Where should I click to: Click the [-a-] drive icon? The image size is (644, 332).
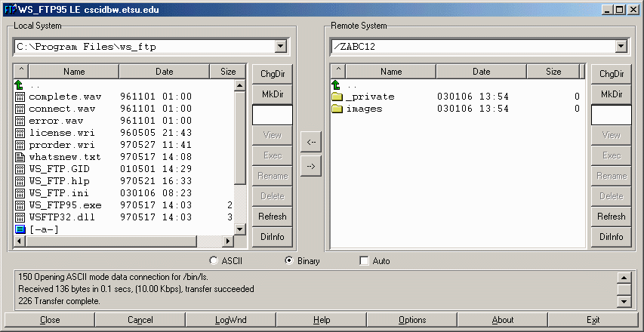(20, 229)
